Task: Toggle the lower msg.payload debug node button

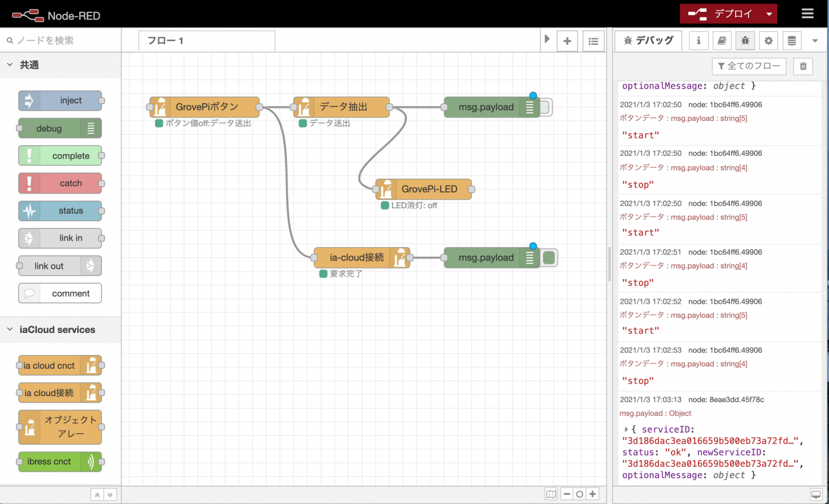Action: 549,258
